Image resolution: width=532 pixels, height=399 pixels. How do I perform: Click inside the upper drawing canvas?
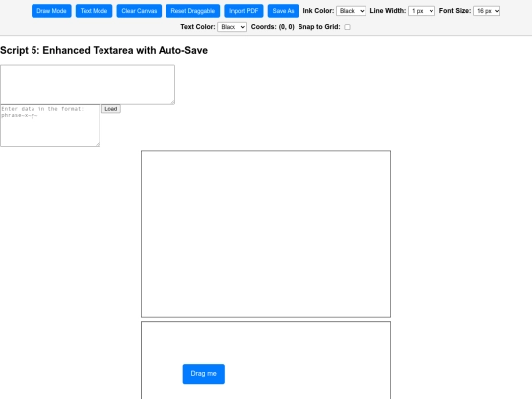pyautogui.click(x=266, y=233)
